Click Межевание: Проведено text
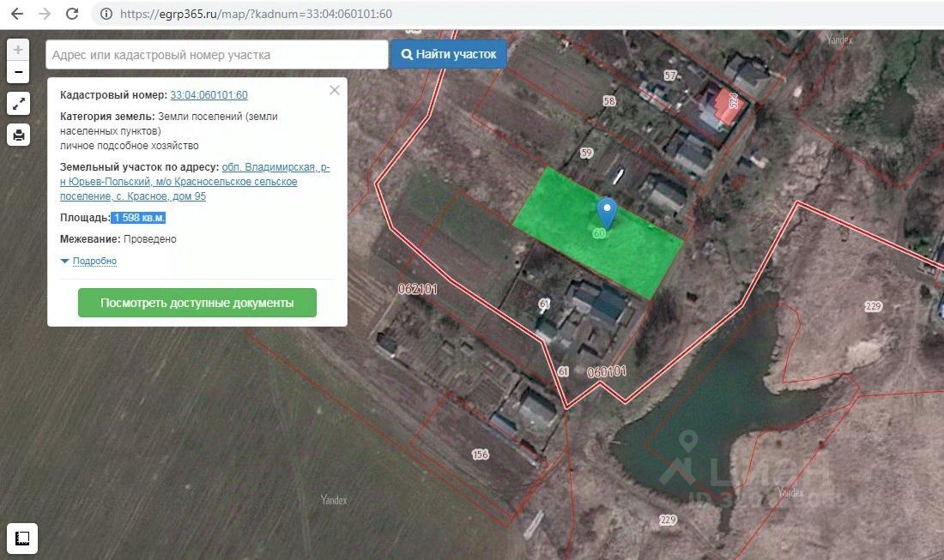 pos(118,239)
